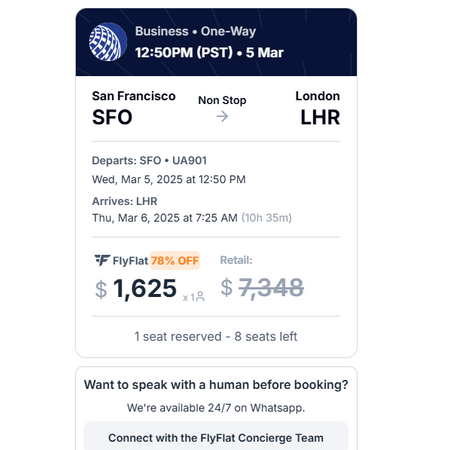Click the crossed-out retail price 7,348

[271, 288]
